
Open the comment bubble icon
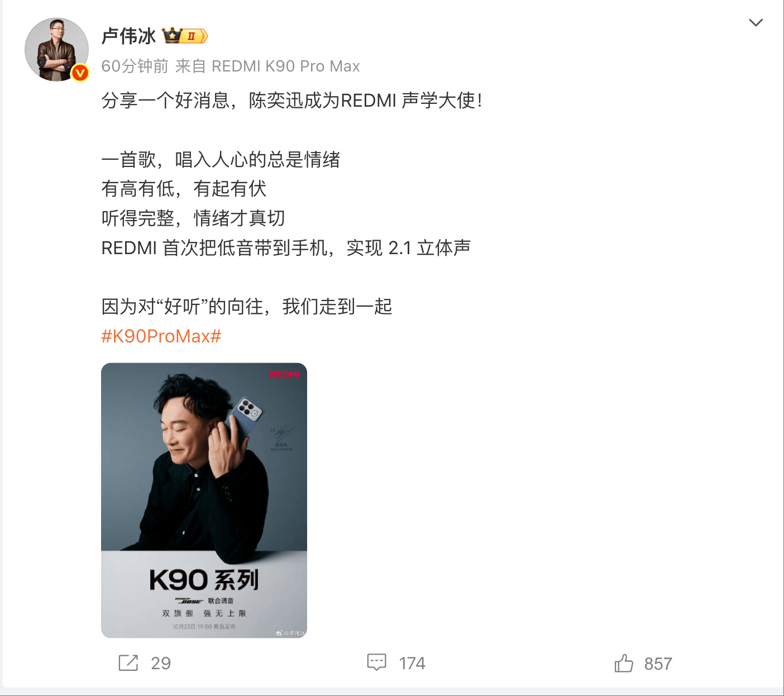pyautogui.click(x=377, y=662)
